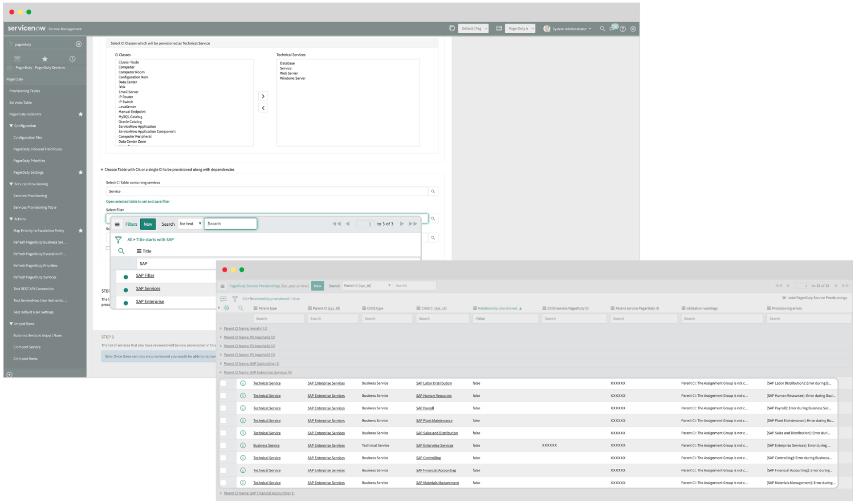Open the global search magnifier in the header
Image resolution: width=855 pixels, height=504 pixels.
point(602,28)
